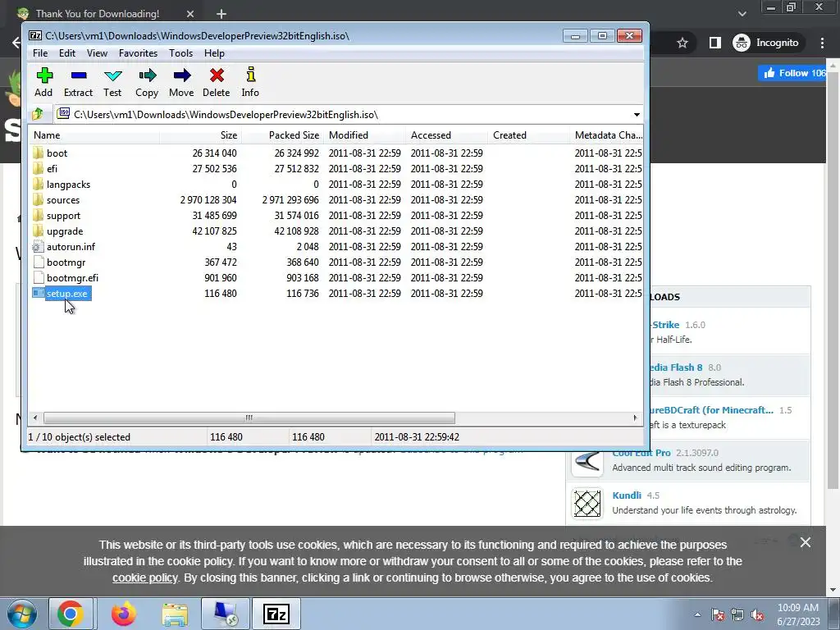
Task: Select the support folder icon
Action: [x=38, y=215]
